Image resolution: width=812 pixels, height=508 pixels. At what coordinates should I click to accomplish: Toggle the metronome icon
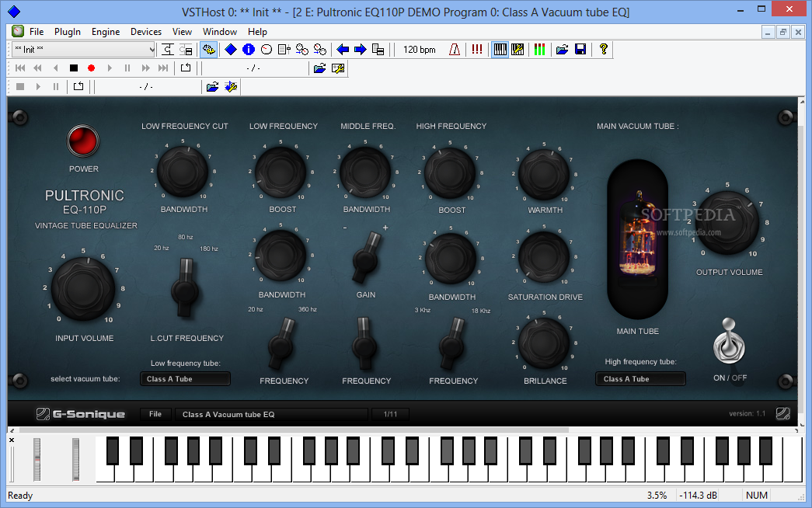point(454,50)
